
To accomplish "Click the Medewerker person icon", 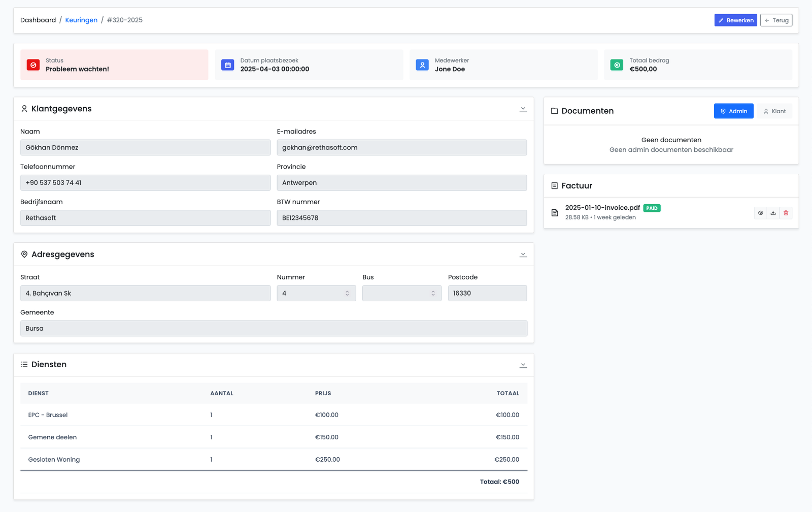I will 422,65.
